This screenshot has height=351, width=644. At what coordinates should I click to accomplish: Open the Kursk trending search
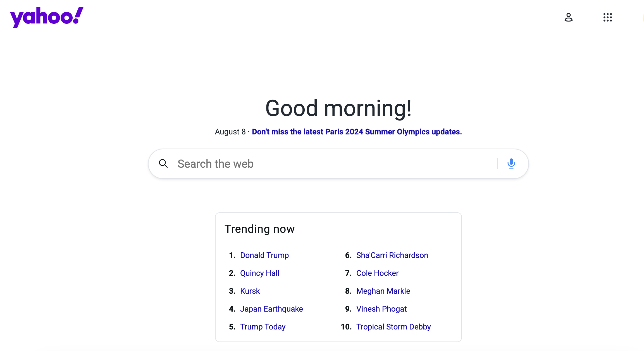[x=250, y=291]
